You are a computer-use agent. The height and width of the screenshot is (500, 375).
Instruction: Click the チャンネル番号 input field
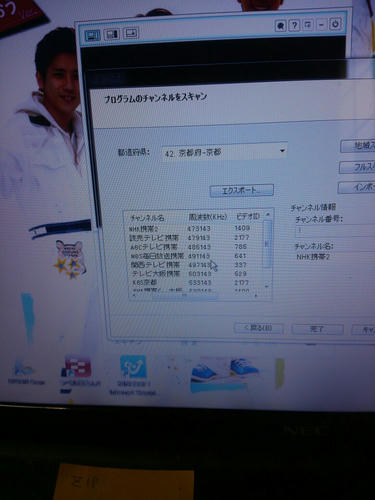coord(335,230)
